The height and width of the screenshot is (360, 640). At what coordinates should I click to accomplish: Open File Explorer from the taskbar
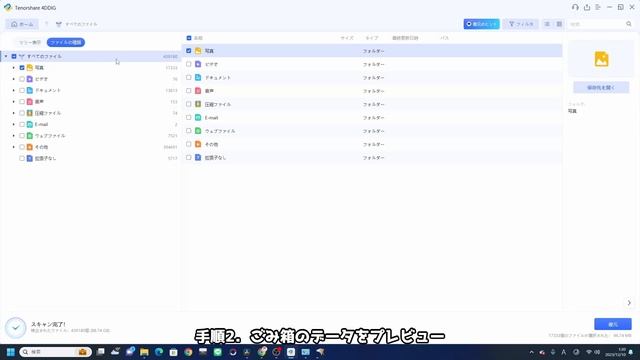click(144, 352)
